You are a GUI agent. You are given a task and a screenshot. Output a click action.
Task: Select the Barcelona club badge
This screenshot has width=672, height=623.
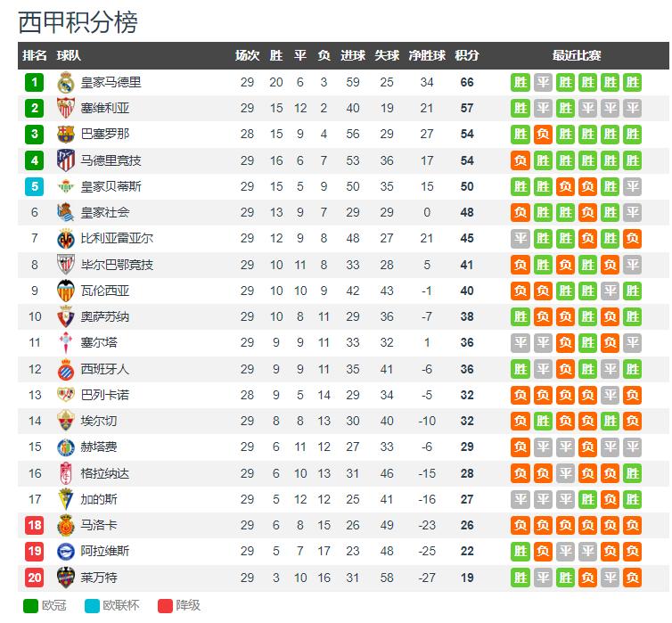(64, 135)
